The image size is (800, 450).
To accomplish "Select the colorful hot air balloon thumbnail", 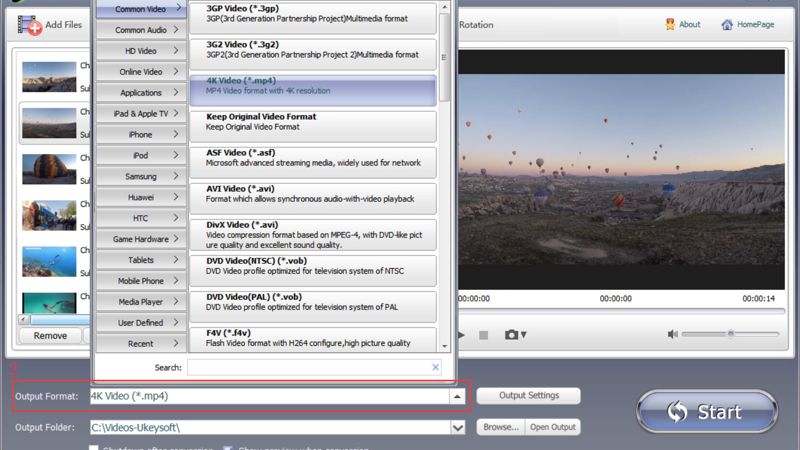I will pyautogui.click(x=49, y=169).
